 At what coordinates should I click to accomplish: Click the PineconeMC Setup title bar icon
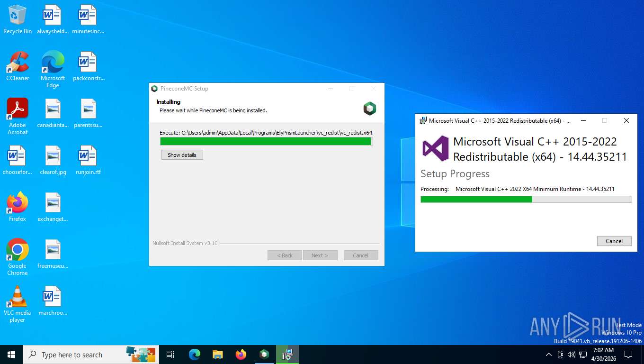pos(154,89)
